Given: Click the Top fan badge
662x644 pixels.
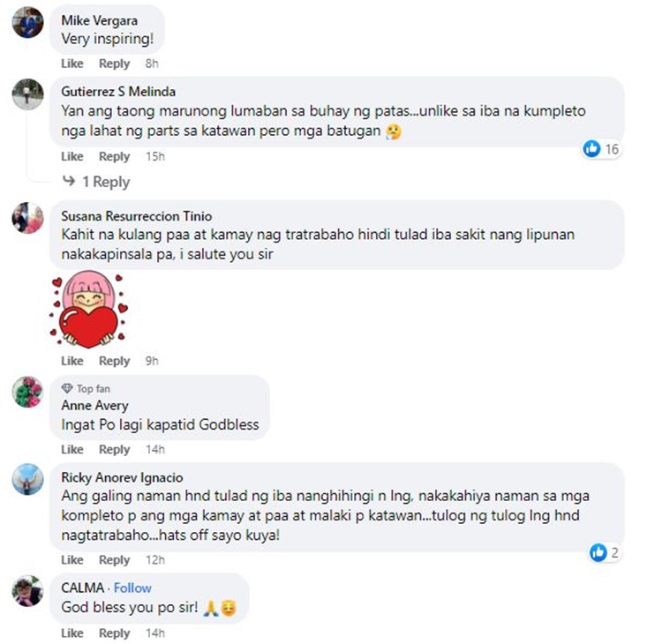Looking at the screenshot, I should (x=86, y=388).
